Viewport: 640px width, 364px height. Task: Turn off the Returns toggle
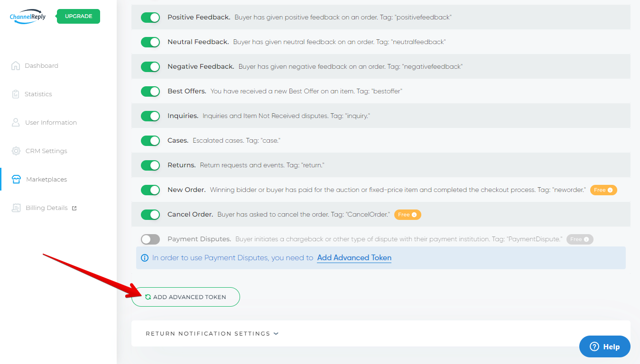pos(150,165)
